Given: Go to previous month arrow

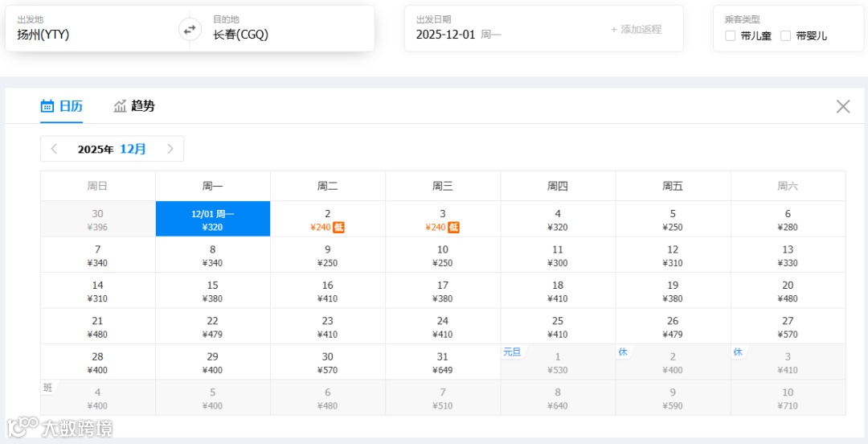Looking at the screenshot, I should tap(55, 149).
